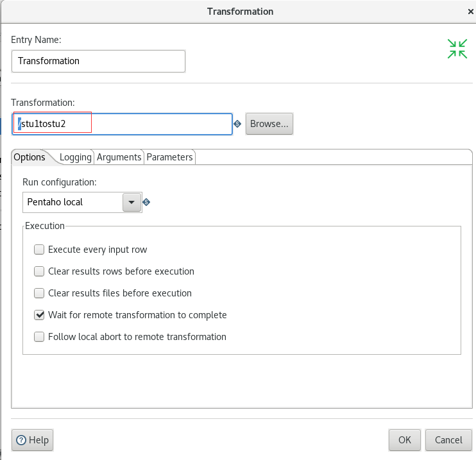Switch to the Logging tab

coord(75,157)
